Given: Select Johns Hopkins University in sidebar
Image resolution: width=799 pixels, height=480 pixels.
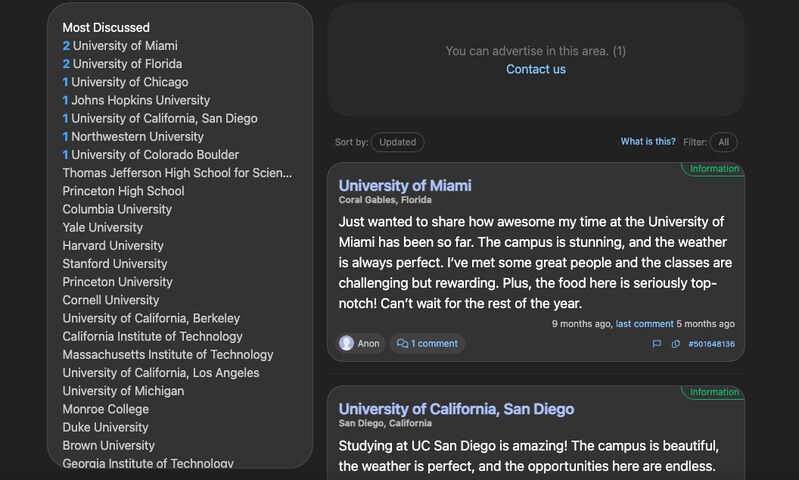Looking at the screenshot, I should 140,100.
